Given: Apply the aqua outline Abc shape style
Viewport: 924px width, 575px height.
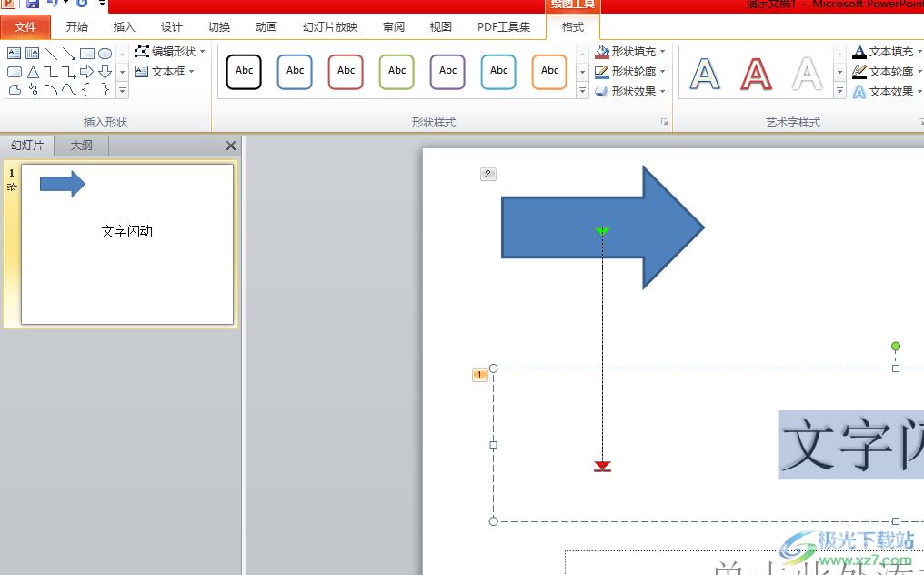Looking at the screenshot, I should (498, 71).
